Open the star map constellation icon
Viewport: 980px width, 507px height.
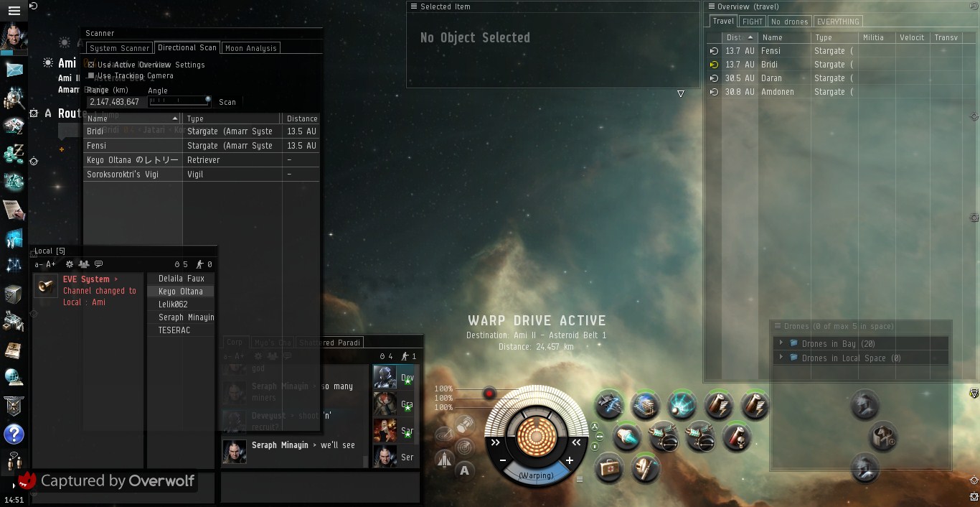pos(14,266)
